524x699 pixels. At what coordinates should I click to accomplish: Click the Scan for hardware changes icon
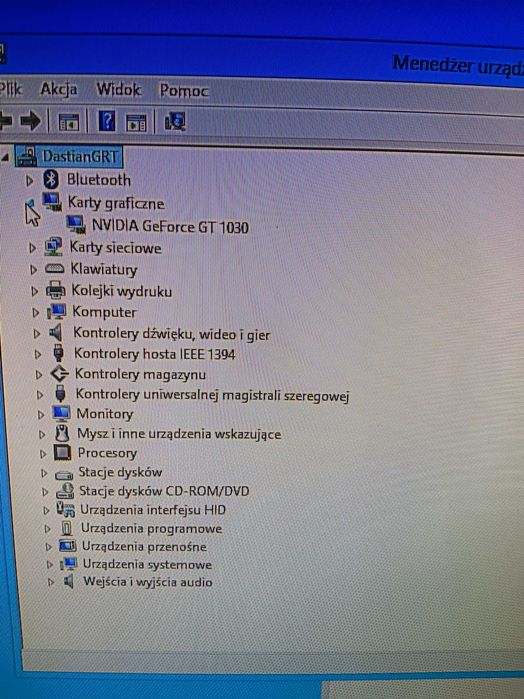point(175,121)
